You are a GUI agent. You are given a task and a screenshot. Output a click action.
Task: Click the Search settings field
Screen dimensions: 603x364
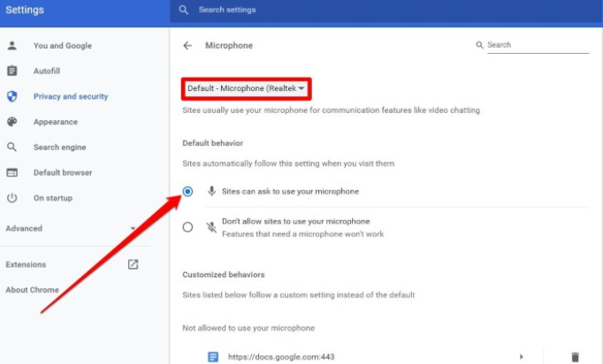pos(385,10)
